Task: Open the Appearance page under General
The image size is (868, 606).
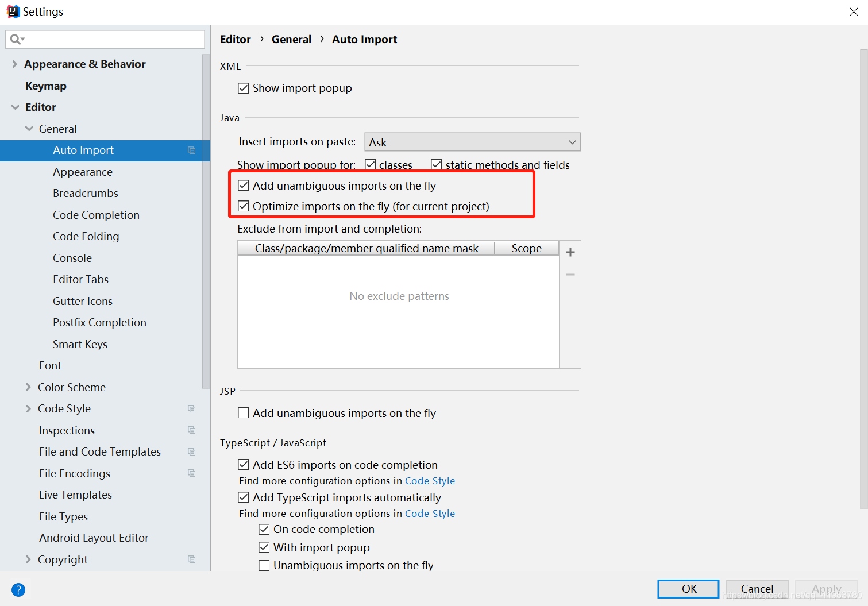Action: [83, 172]
